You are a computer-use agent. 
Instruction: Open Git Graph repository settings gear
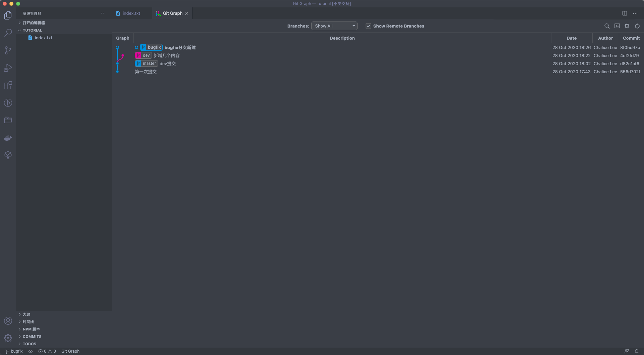(x=627, y=26)
